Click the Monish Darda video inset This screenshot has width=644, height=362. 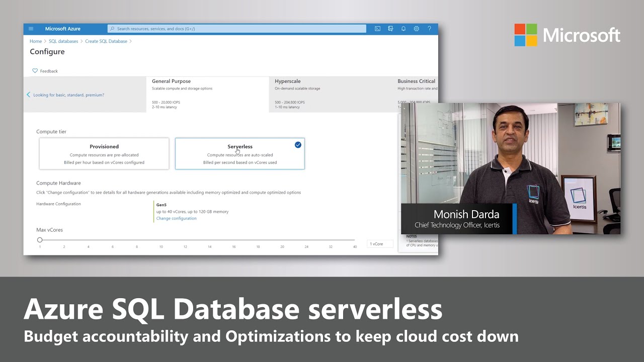[511, 169]
